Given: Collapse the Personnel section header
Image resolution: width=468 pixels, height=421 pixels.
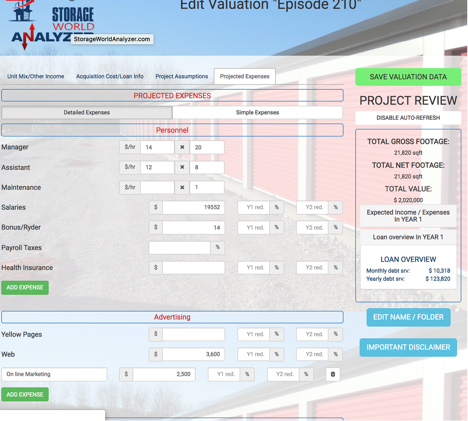Looking at the screenshot, I should pyautogui.click(x=172, y=130).
